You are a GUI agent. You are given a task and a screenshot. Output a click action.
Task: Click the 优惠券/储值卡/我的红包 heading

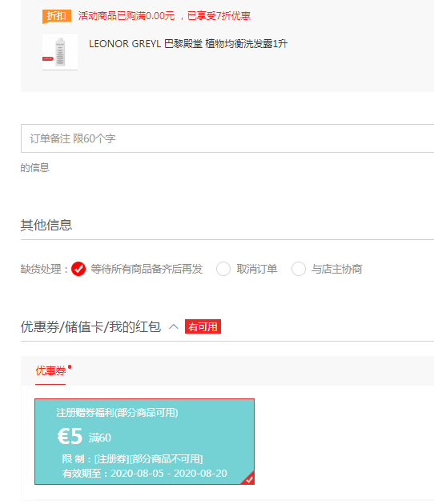tap(90, 326)
